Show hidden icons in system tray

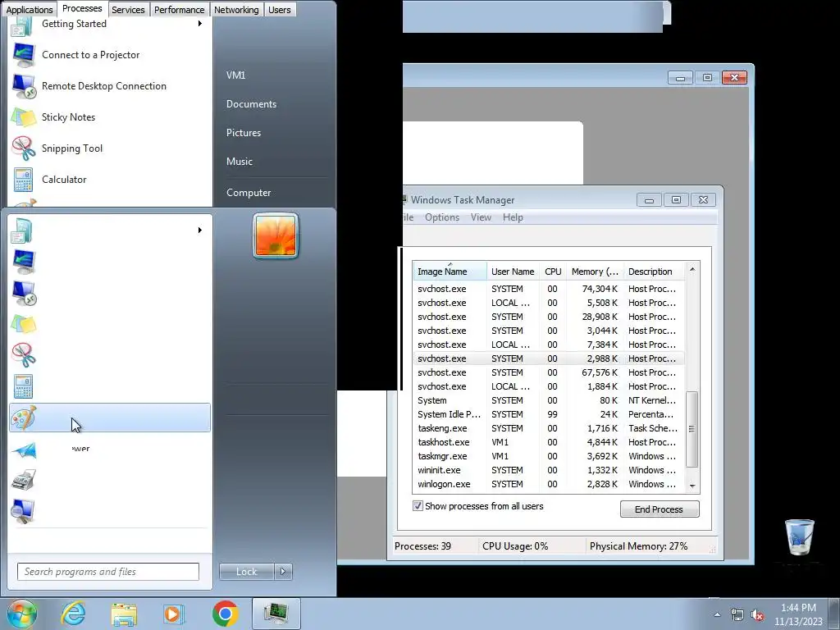click(x=717, y=614)
